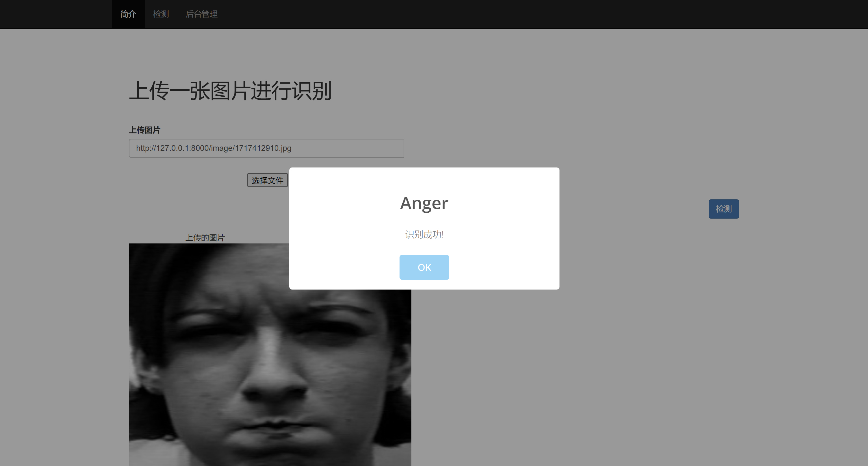Click the 识别成功! message text

coord(424,234)
